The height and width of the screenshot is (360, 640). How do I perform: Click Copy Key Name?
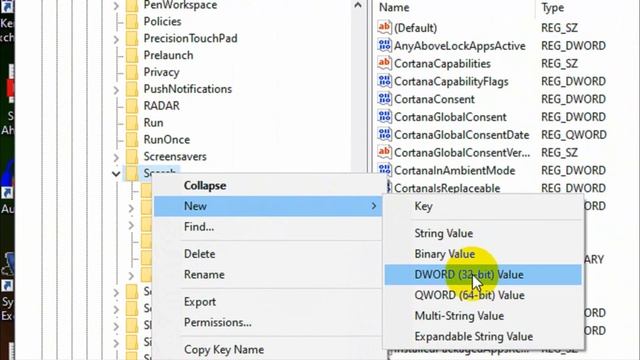pos(268,349)
